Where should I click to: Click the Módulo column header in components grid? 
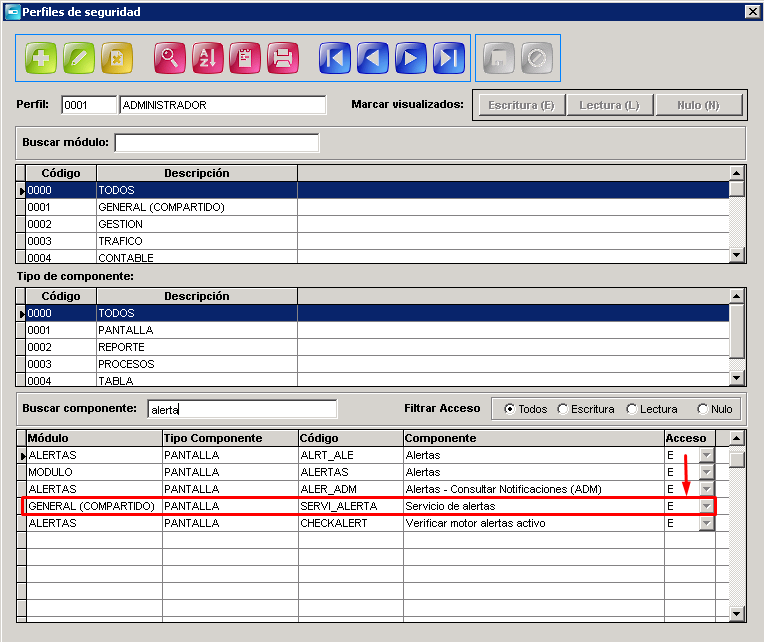[x=94, y=438]
